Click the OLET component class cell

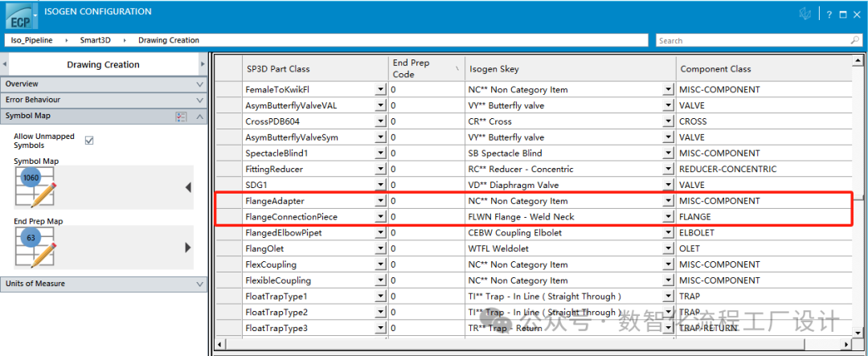click(x=764, y=248)
